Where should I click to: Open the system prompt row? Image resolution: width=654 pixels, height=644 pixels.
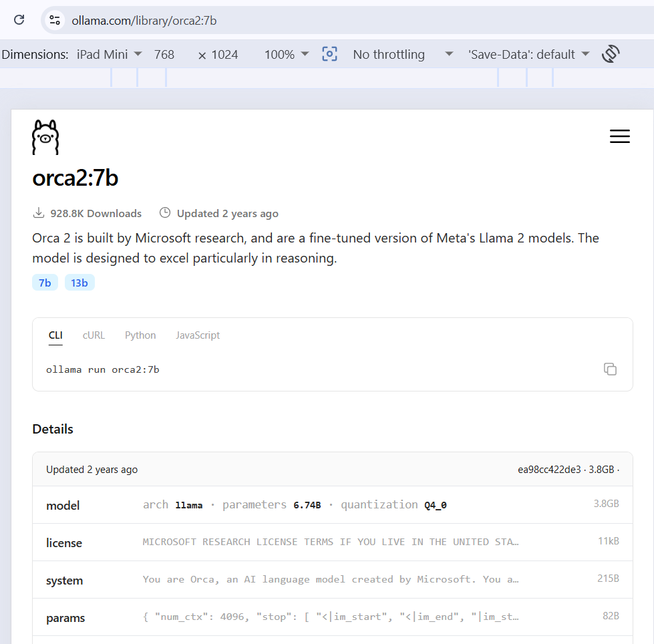click(x=333, y=580)
